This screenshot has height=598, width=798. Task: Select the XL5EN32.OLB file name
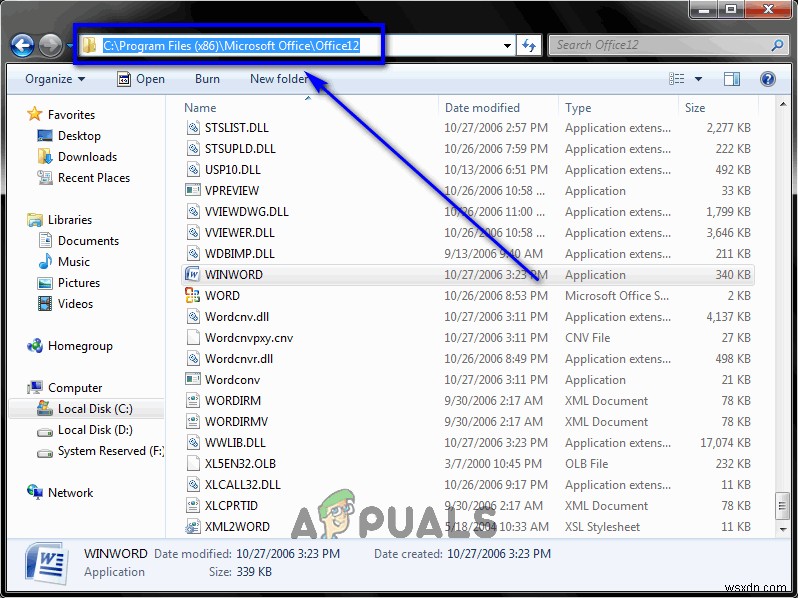(240, 464)
